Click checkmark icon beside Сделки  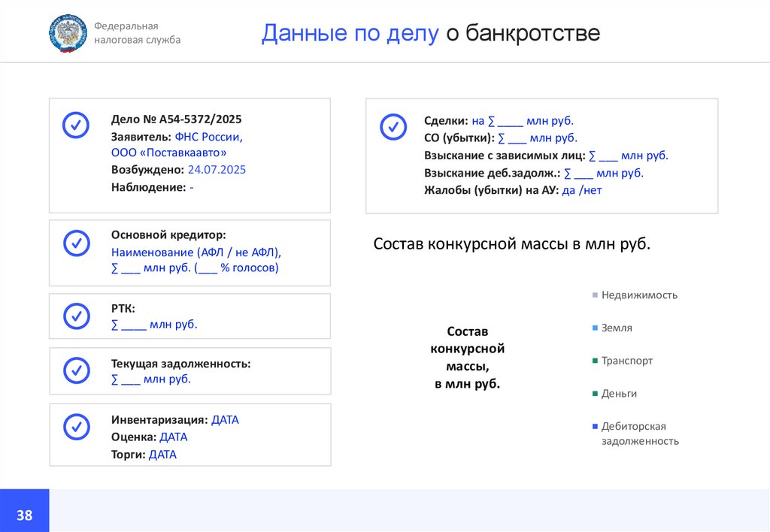coord(393,127)
